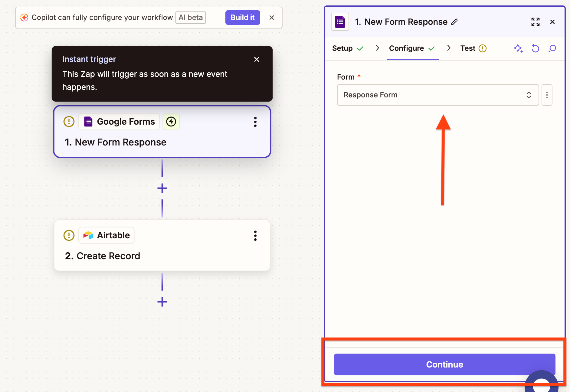The width and height of the screenshot is (570, 392).
Task: Click the Build it button
Action: click(243, 17)
